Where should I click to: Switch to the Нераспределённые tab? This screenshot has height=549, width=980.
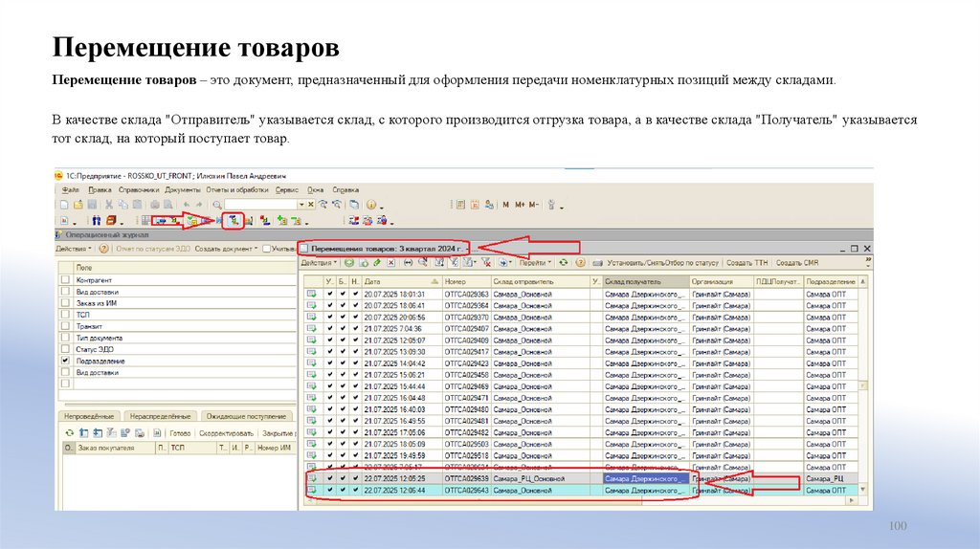(x=160, y=416)
